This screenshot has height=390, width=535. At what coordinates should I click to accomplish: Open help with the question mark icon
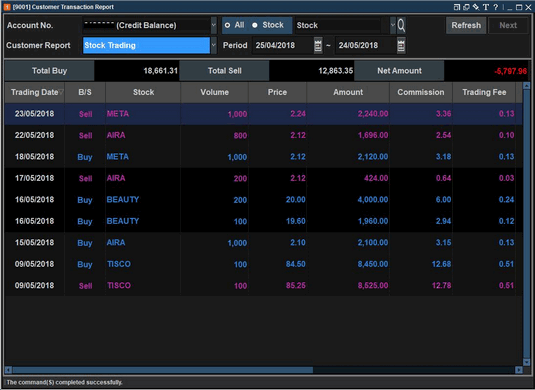(x=495, y=7)
